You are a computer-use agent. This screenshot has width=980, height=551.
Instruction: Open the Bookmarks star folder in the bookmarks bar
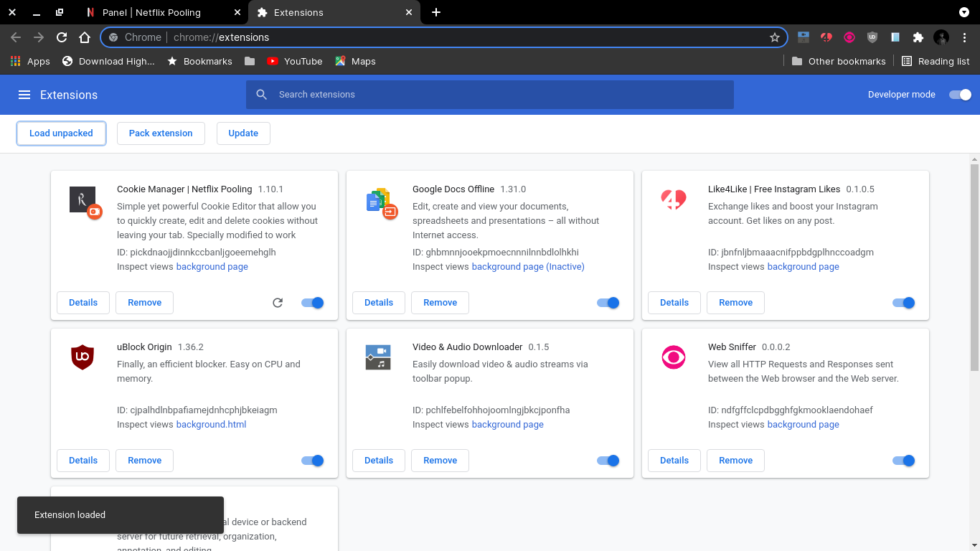pos(199,61)
